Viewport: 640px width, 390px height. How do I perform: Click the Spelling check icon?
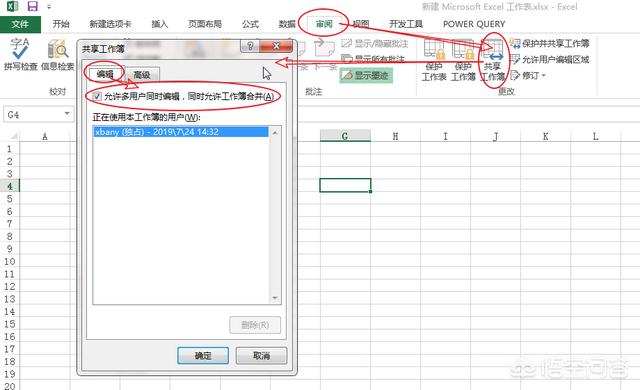(x=20, y=54)
